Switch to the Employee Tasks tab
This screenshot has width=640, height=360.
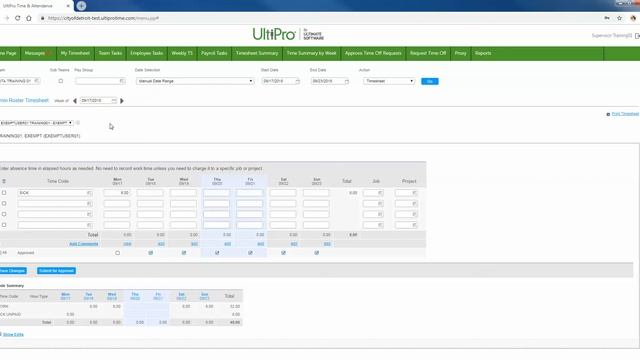coord(147,53)
